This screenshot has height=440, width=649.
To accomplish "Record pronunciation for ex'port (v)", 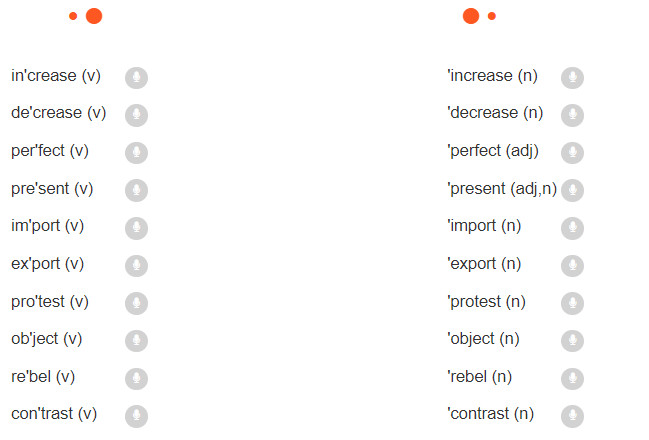I will (137, 266).
